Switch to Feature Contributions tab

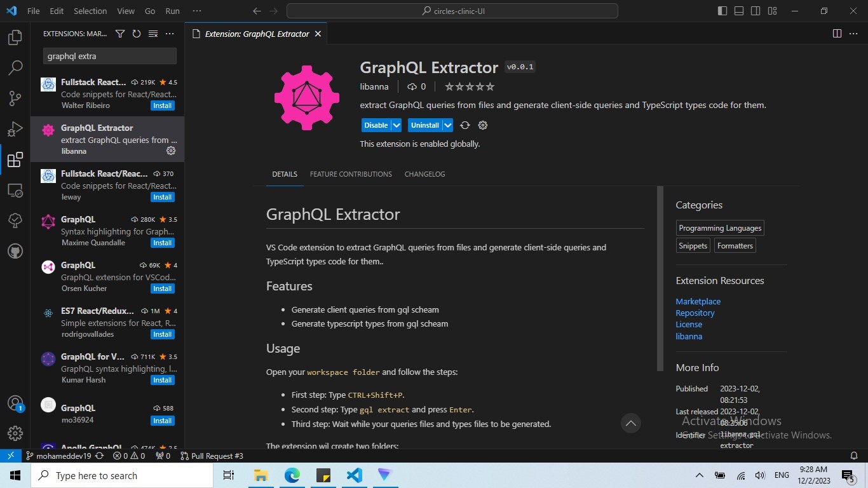tap(351, 174)
